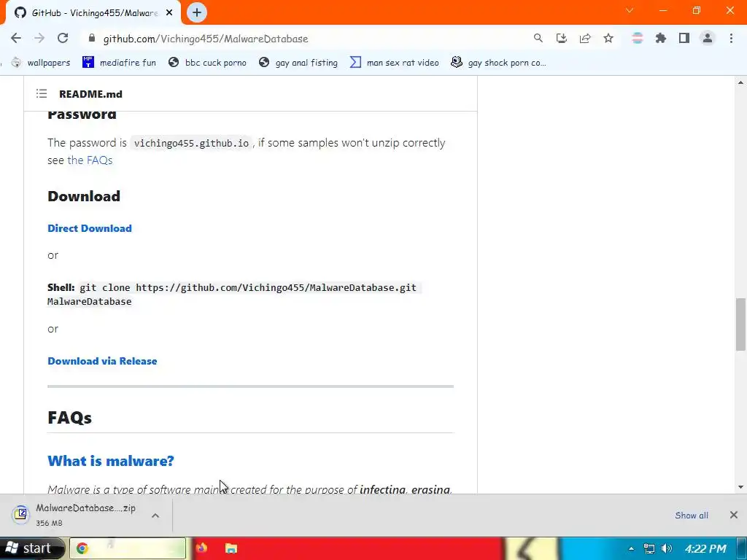Viewport: 747px width, 560px height.
Task: Click the README.md file title
Action: 90,94
